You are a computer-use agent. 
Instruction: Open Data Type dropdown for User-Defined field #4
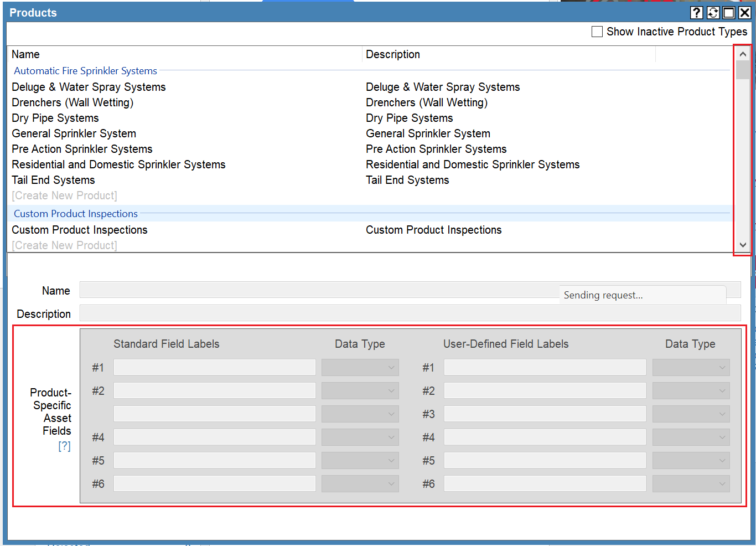[x=691, y=437]
